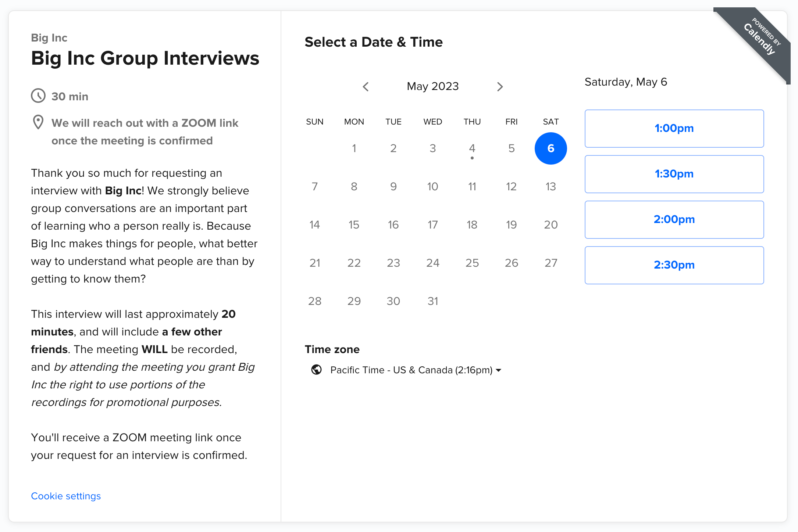This screenshot has height=532, width=798.
Task: Click May 20 on the calendar
Action: [551, 225]
